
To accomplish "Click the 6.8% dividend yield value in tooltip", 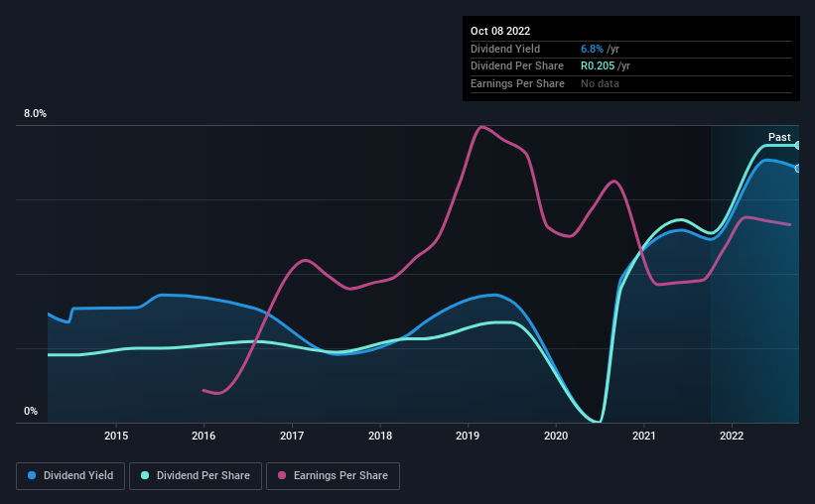I will click(592, 49).
